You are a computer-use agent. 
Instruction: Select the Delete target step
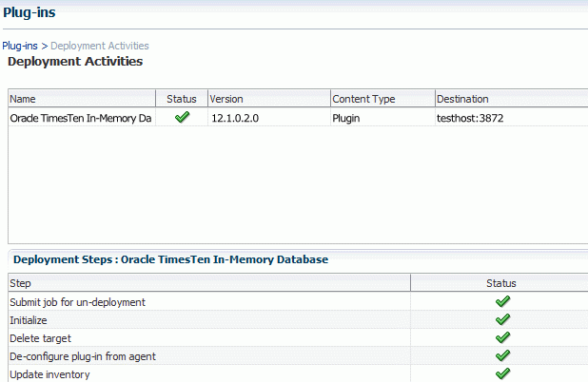point(40,338)
